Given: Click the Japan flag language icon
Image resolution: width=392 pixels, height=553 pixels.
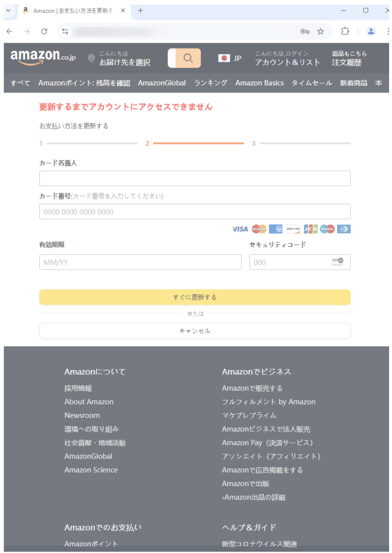Looking at the screenshot, I should (x=224, y=58).
